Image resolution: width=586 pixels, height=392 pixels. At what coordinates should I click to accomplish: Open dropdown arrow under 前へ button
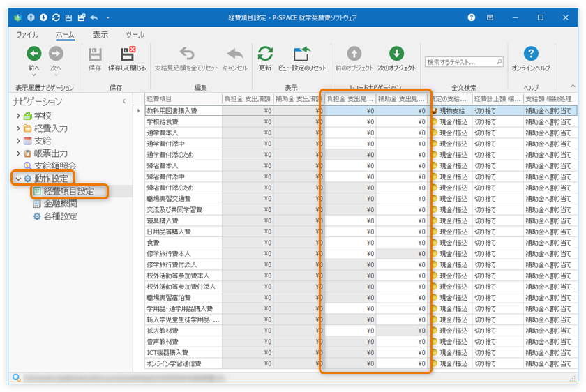(x=33, y=75)
